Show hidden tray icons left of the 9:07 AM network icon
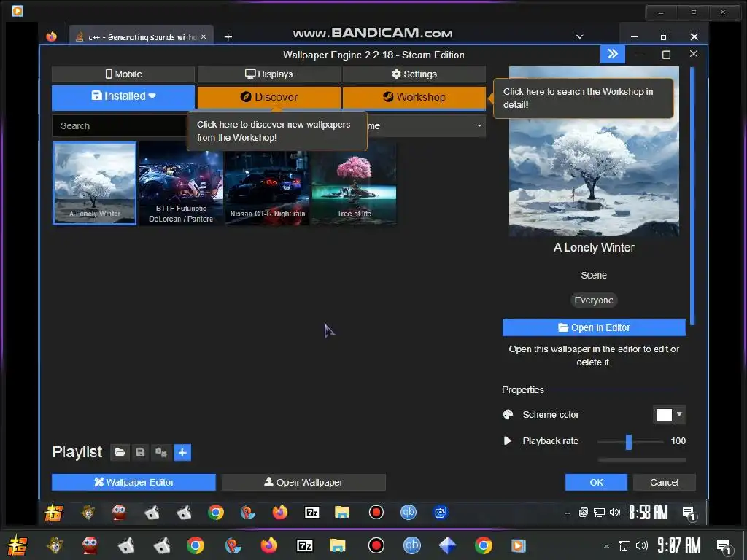Screen dimensions: 747x560 [x=606, y=546]
